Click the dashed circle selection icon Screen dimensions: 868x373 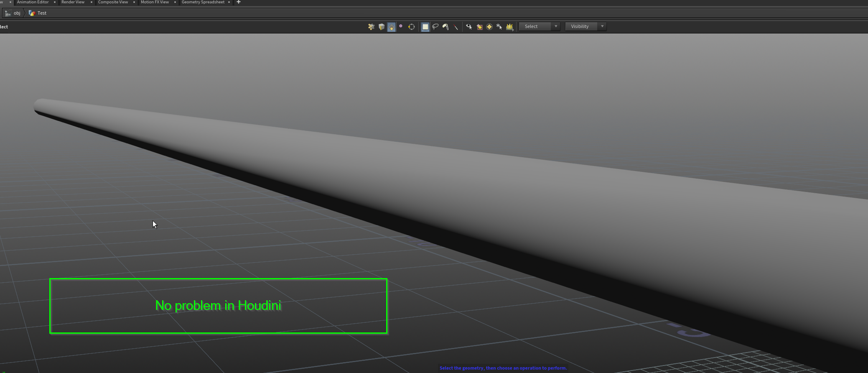(412, 27)
